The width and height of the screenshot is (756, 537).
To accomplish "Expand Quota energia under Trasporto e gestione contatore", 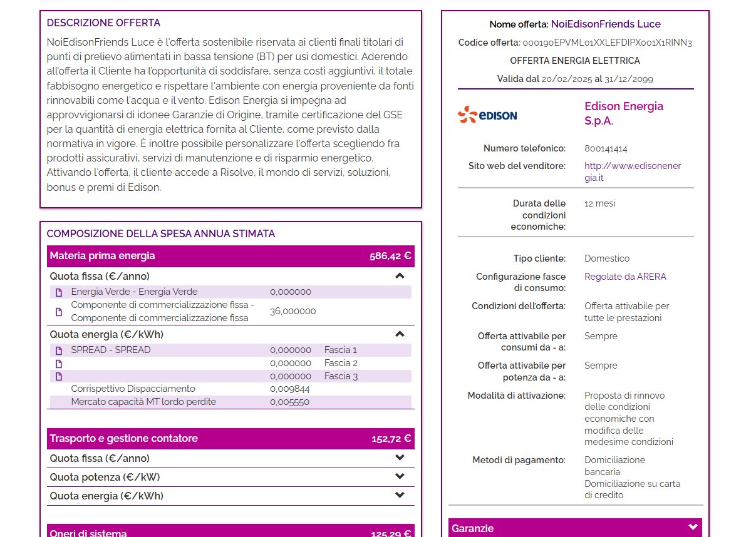I will pyautogui.click(x=400, y=495).
